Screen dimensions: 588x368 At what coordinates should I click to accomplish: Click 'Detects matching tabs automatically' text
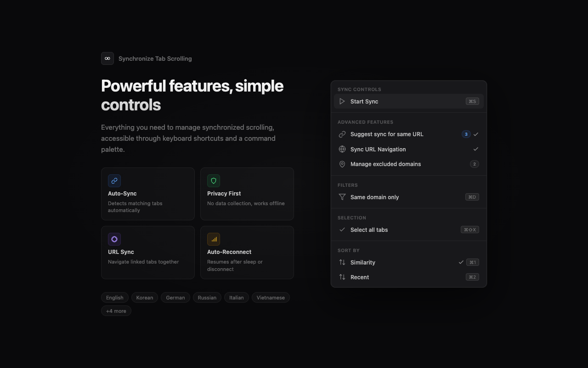[x=135, y=207]
